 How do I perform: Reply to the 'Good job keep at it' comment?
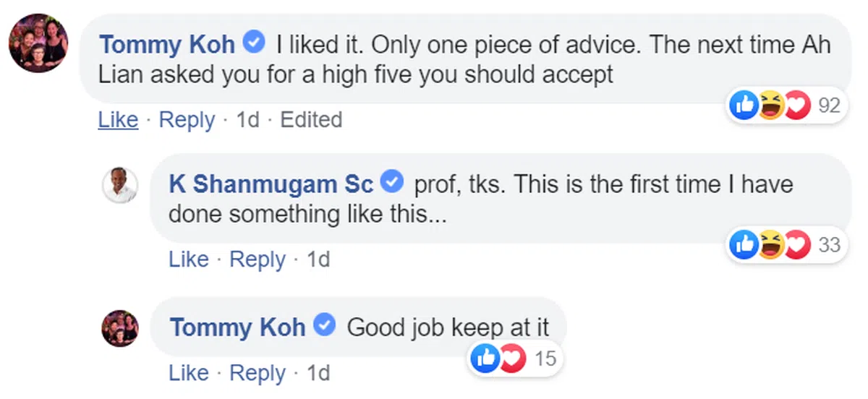[x=258, y=373]
